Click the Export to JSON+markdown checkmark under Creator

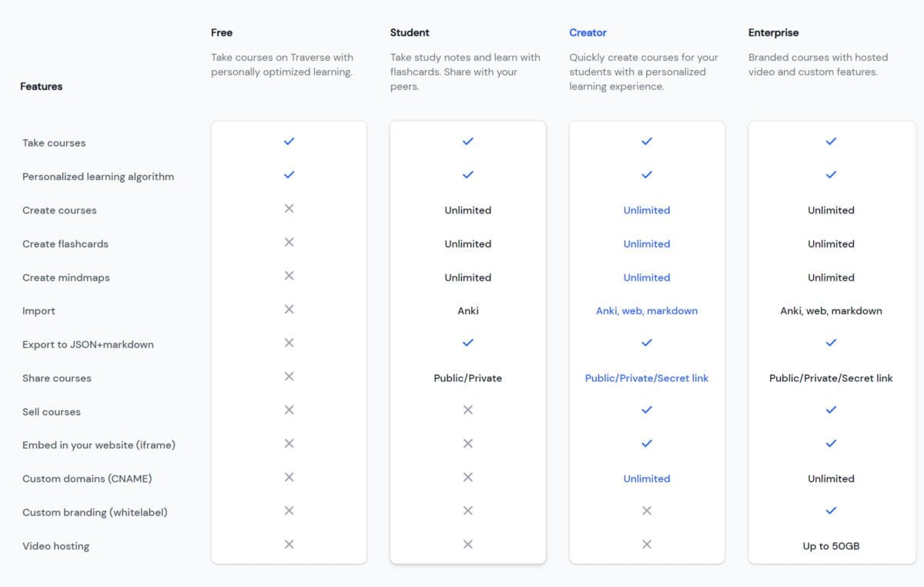(646, 343)
